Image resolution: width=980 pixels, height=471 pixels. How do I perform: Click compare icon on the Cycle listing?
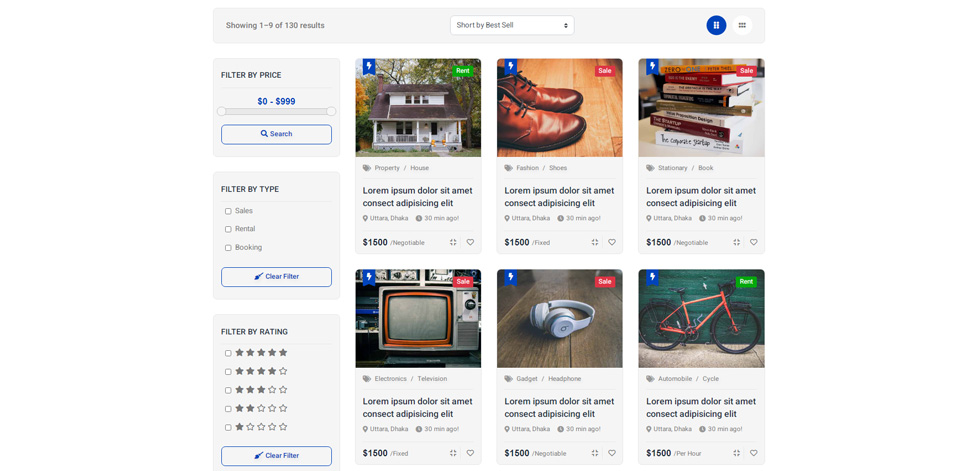click(736, 453)
